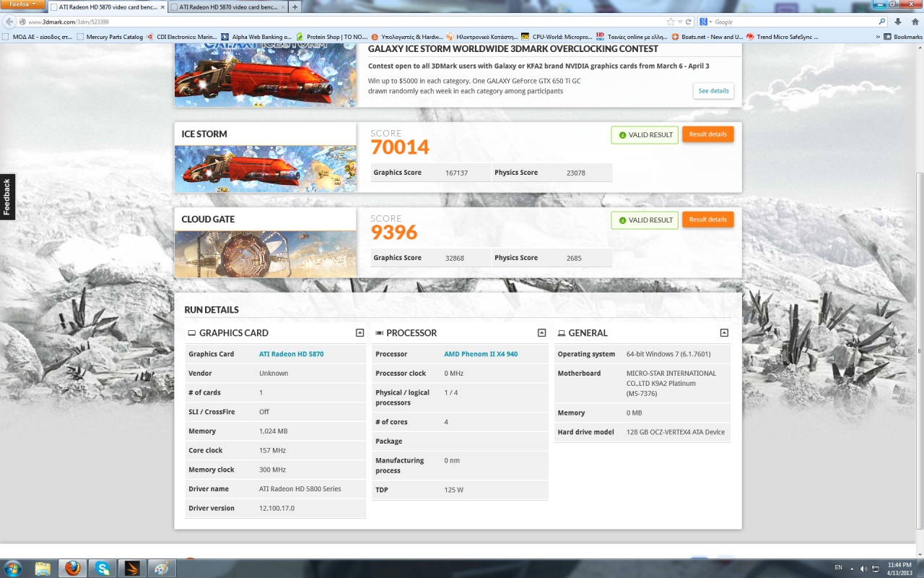Open the Bookmarks menu button

tap(903, 37)
